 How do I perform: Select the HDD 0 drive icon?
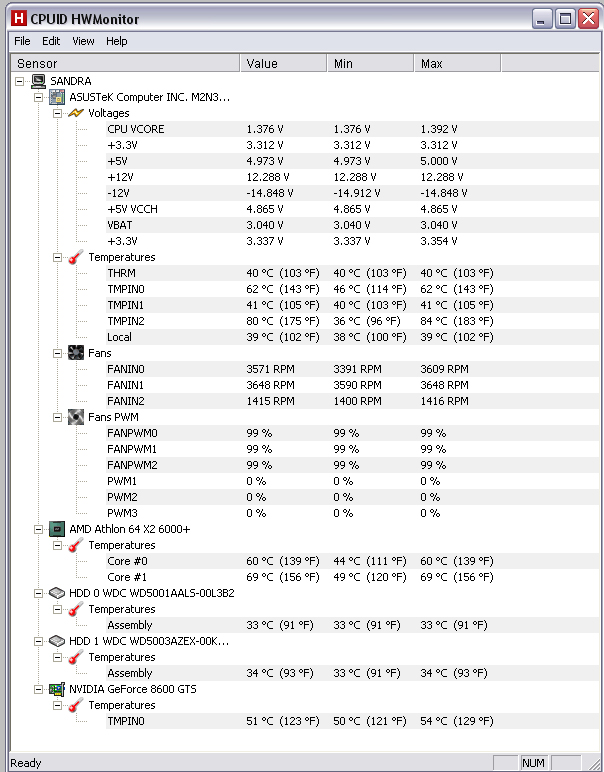tap(57, 593)
